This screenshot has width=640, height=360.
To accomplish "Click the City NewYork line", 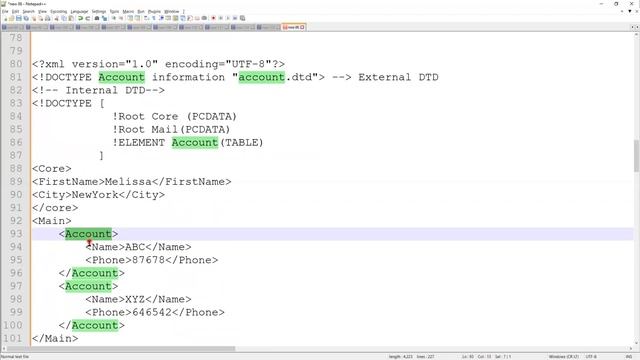I will pos(98,195).
